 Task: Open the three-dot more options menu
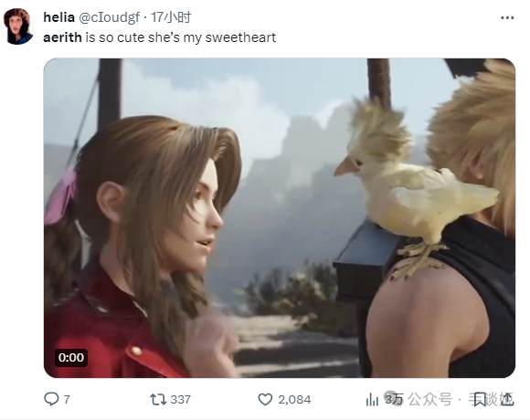click(x=507, y=17)
